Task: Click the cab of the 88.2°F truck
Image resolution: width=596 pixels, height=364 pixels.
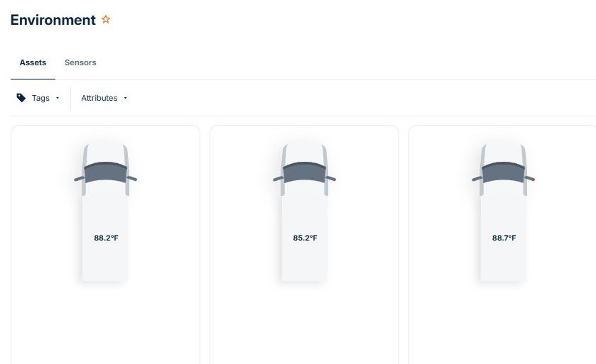Action: (105, 170)
